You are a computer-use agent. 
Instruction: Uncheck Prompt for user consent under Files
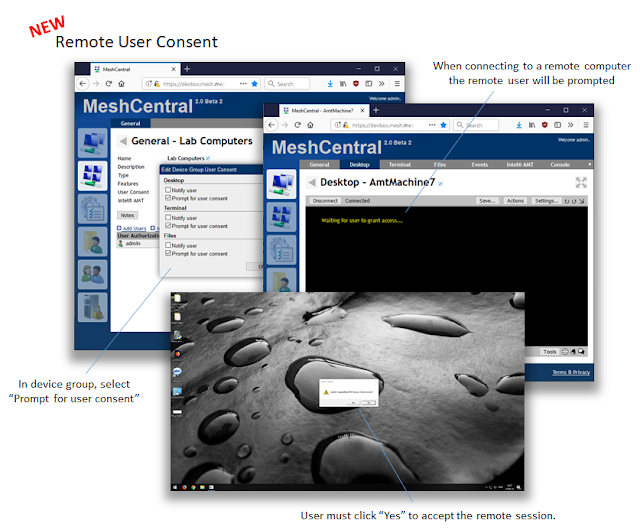coord(168,253)
